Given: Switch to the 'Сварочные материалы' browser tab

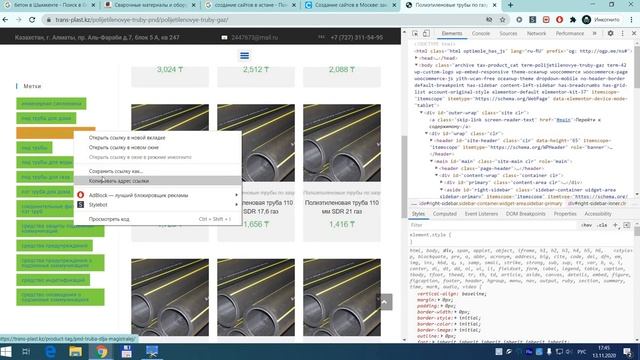Looking at the screenshot, I should tap(149, 5).
